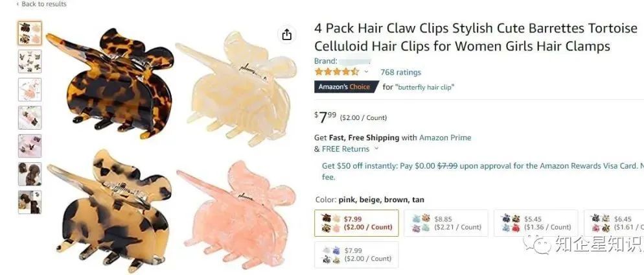Pick the second-row $7.99 color variant
This screenshot has height=275, width=644.
356,254
